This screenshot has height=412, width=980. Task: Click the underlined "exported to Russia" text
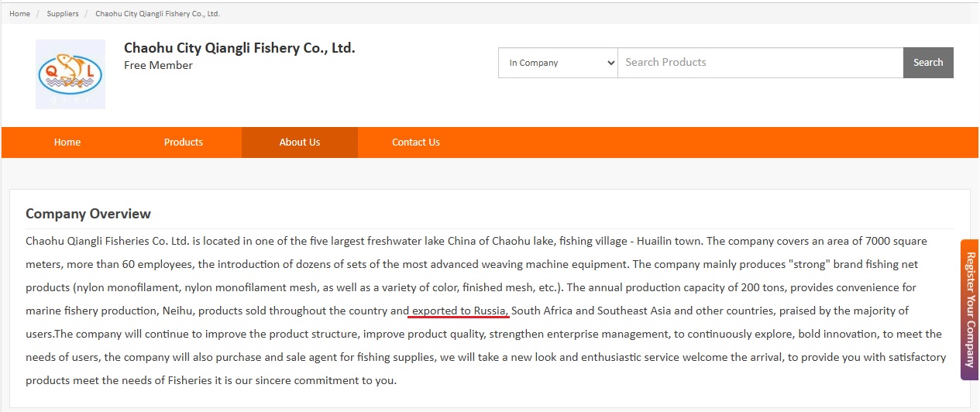pos(459,311)
